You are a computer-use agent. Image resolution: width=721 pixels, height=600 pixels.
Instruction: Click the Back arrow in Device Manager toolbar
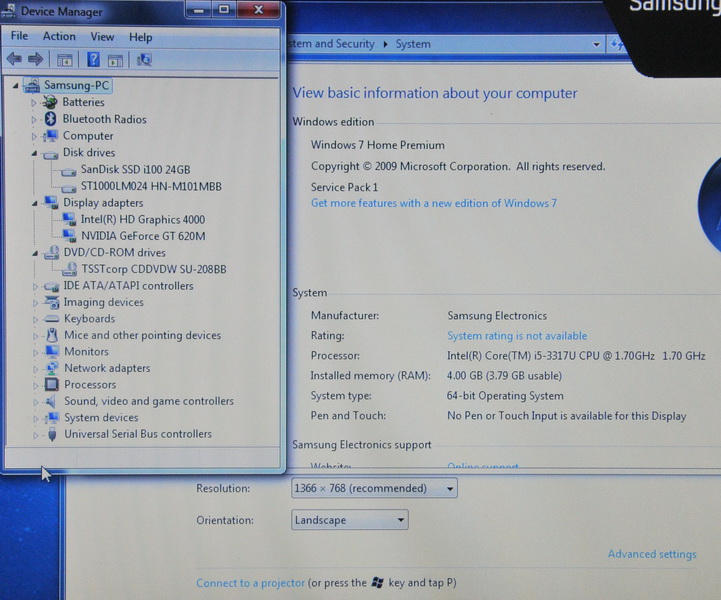pos(14,59)
